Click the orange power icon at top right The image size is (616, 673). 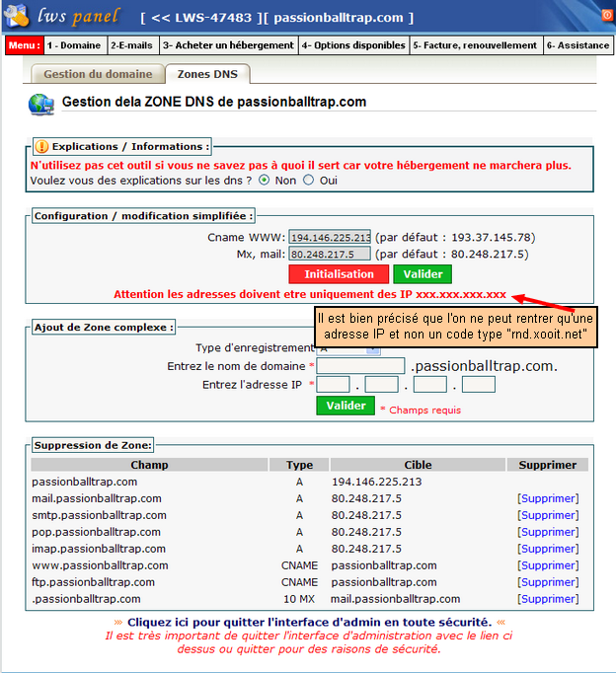(607, 15)
